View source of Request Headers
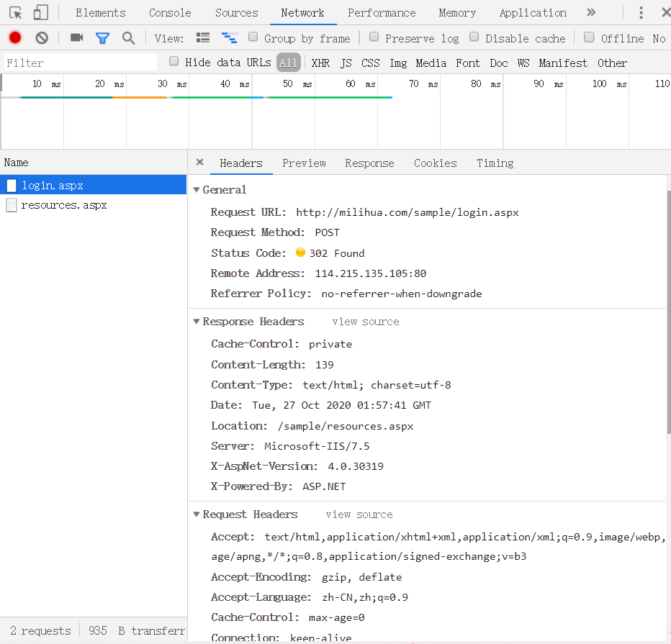The image size is (671, 644). click(x=359, y=515)
